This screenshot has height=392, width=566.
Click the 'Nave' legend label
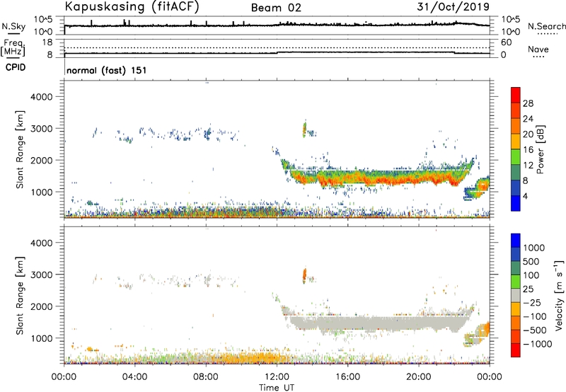tap(538, 50)
